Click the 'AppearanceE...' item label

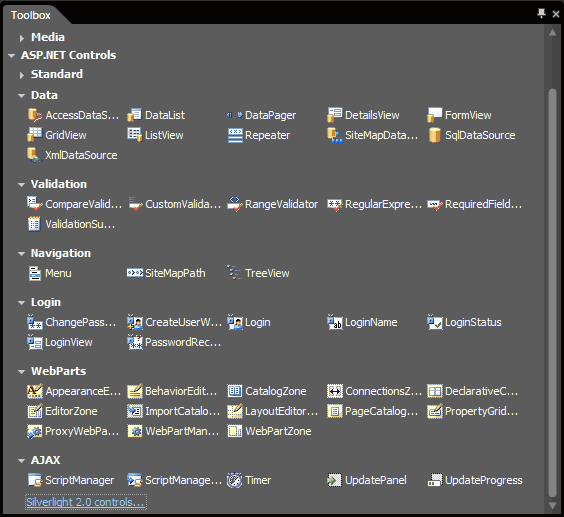[83, 391]
